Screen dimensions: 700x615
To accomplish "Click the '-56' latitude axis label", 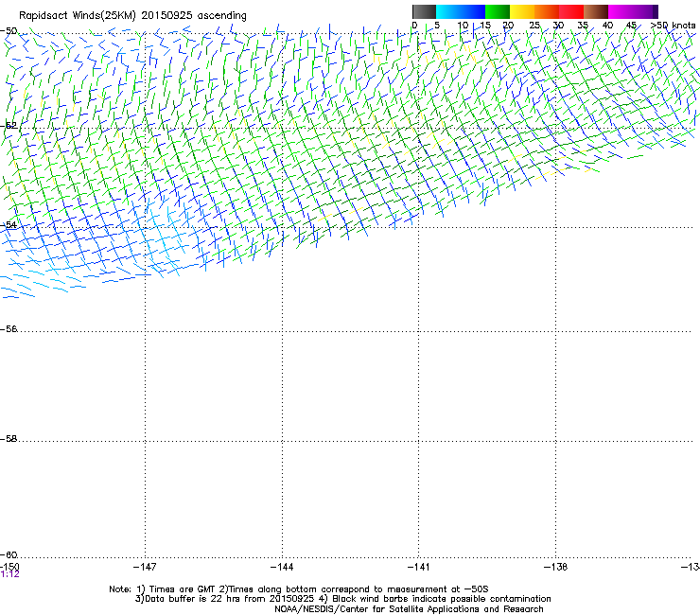I will coord(9,329).
